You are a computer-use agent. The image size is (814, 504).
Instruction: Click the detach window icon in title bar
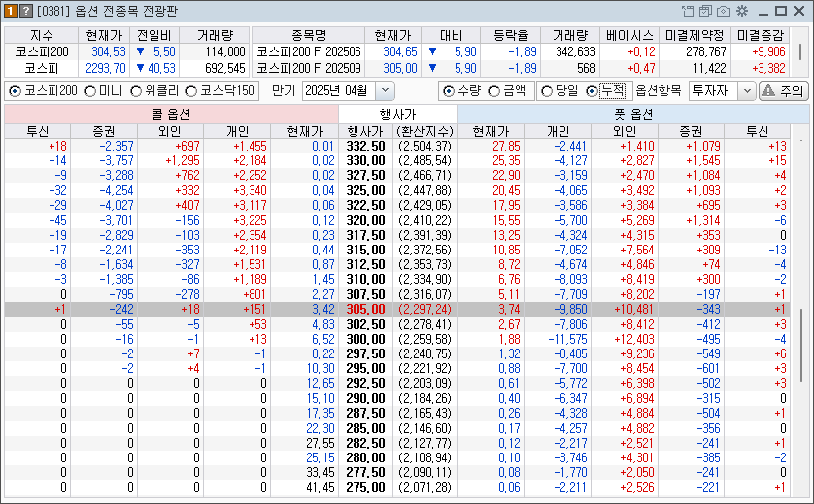688,11
